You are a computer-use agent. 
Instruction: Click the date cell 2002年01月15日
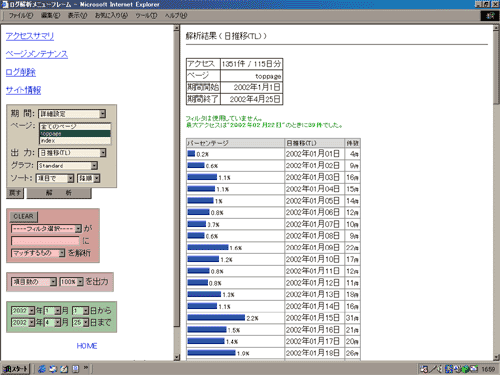314,318
